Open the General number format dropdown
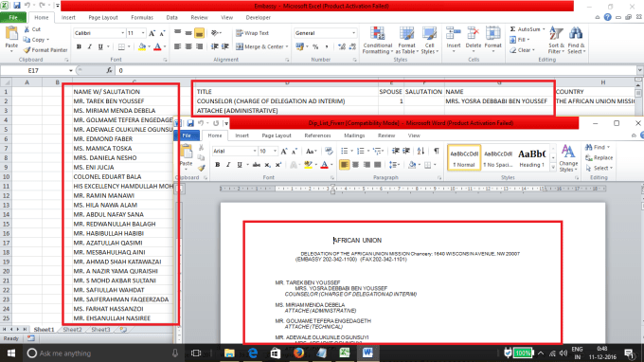Screen dimensions: 644x362 pyautogui.click(x=353, y=33)
